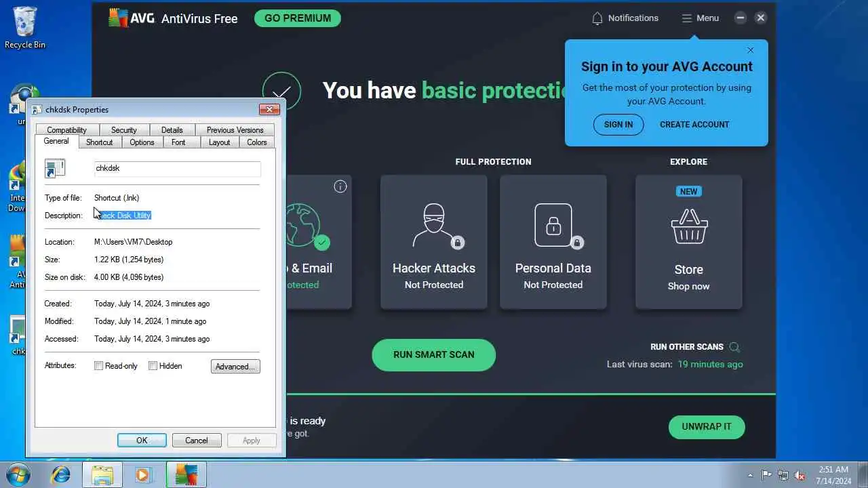
Task: Select the Options tab
Action: pyautogui.click(x=142, y=142)
